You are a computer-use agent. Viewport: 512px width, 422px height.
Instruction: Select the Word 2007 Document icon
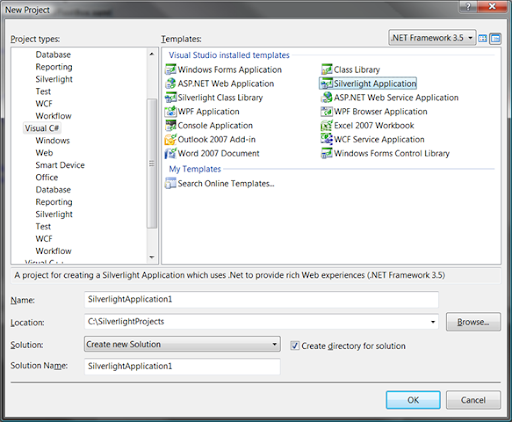170,153
